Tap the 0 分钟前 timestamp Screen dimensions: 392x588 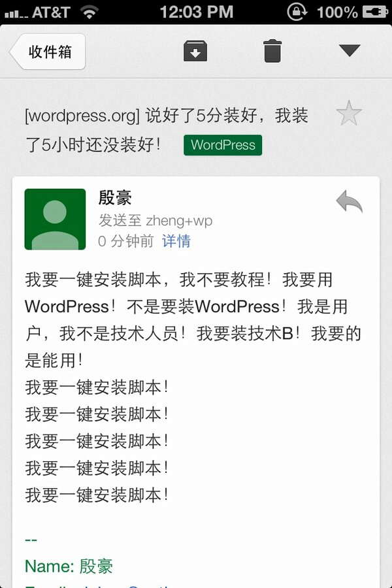click(x=125, y=240)
